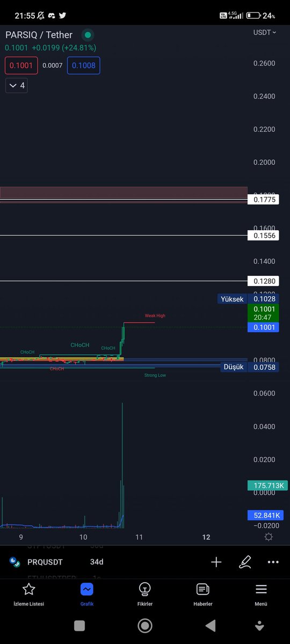Screen dimensions: 290x644
Task: Tap the plus icon to add indicator
Action: pos(216,562)
